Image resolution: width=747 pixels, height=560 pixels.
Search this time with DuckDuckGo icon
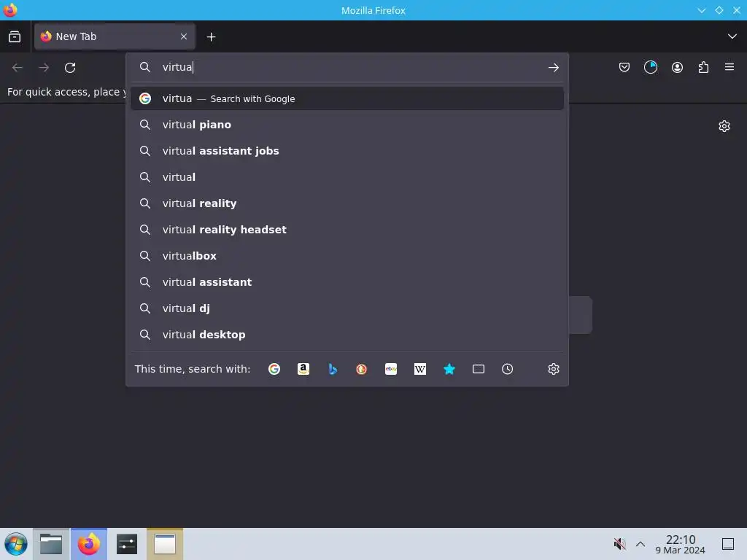coord(362,369)
